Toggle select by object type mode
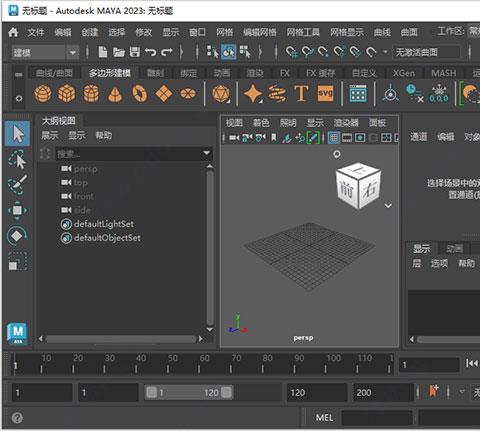 point(229,52)
